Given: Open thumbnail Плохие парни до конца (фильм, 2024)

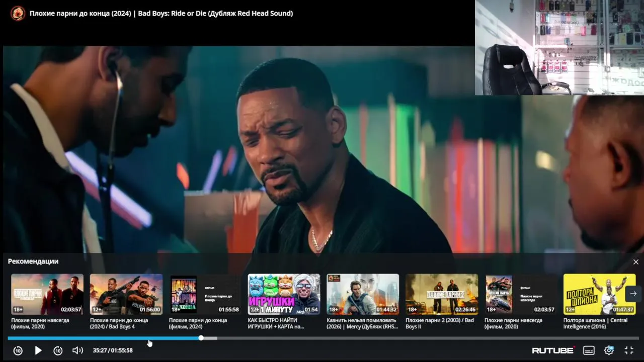Looking at the screenshot, I should (205, 294).
